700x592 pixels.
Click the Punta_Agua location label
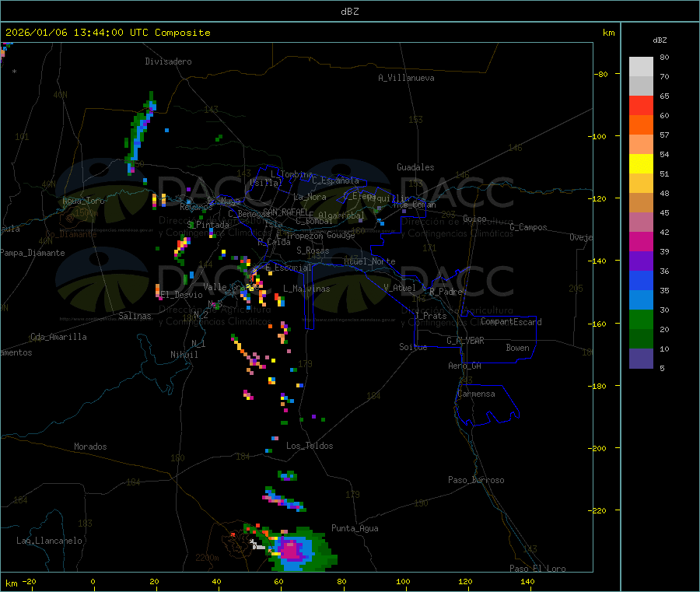point(355,528)
